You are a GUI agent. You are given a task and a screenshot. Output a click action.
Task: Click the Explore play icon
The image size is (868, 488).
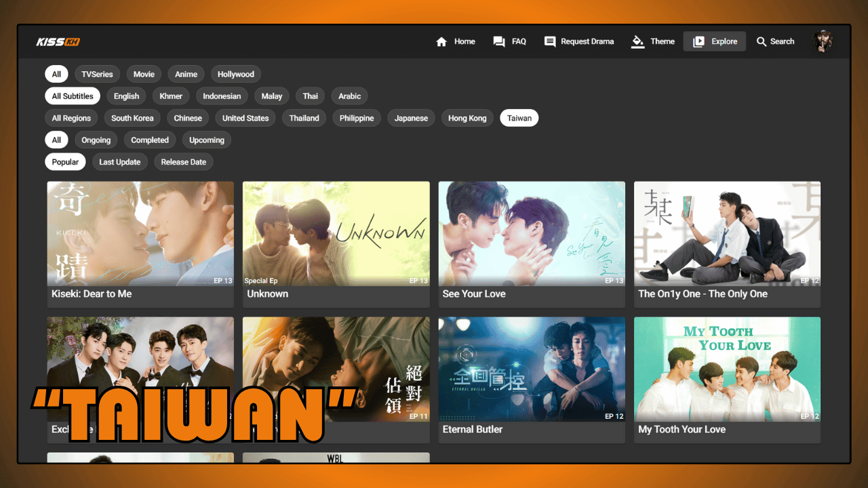(x=698, y=42)
